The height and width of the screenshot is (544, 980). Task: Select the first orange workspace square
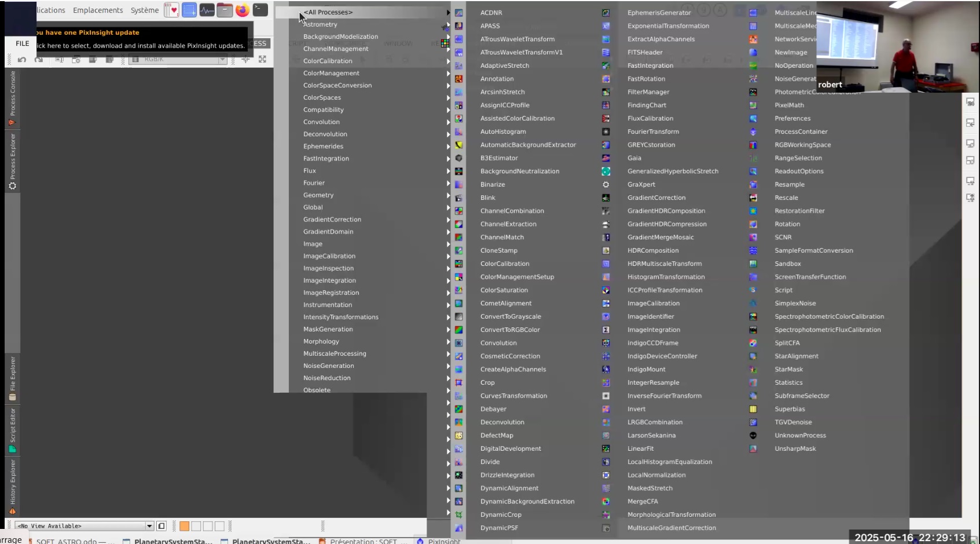click(x=184, y=526)
